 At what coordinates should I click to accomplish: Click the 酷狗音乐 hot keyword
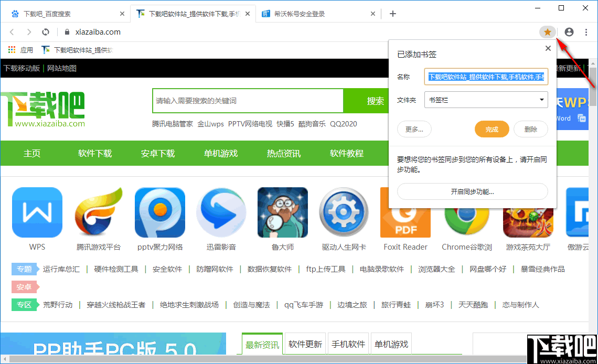(312, 124)
